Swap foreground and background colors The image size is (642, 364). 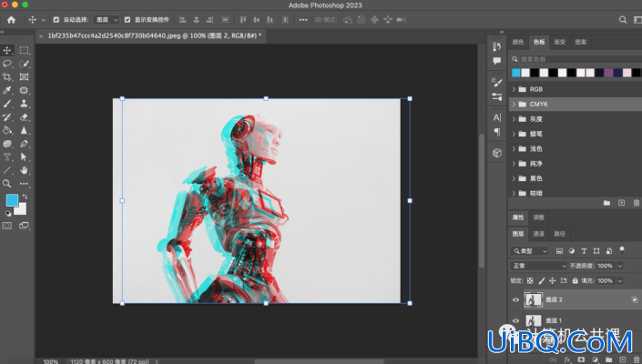click(25, 197)
